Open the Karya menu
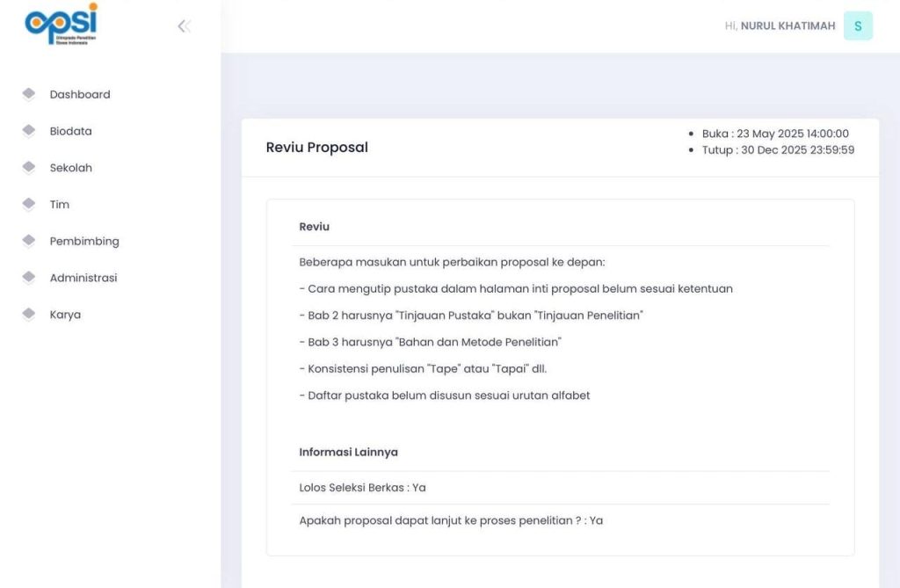Image resolution: width=900 pixels, height=588 pixels. pyautogui.click(x=65, y=315)
